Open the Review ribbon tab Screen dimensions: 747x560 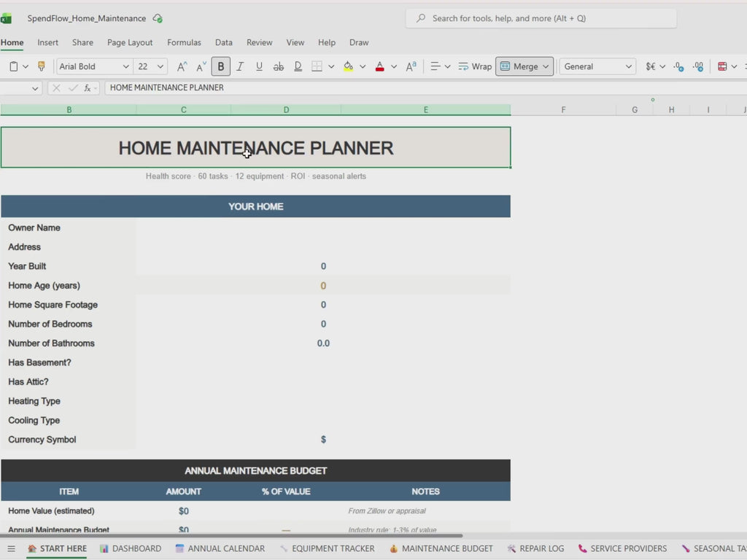pos(259,42)
